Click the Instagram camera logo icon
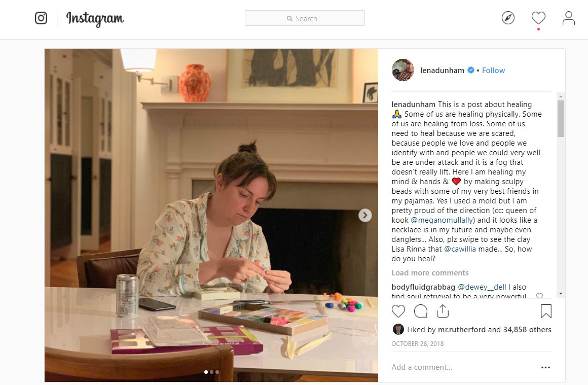 [x=41, y=18]
